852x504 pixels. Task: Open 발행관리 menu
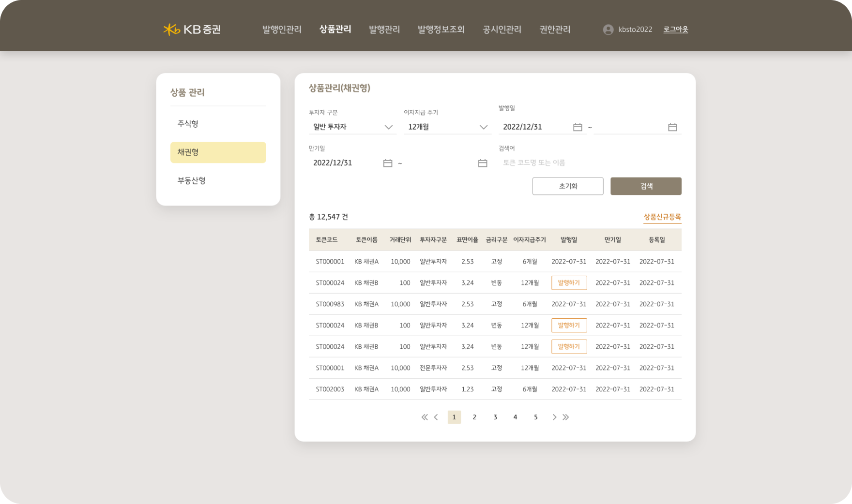tap(384, 30)
